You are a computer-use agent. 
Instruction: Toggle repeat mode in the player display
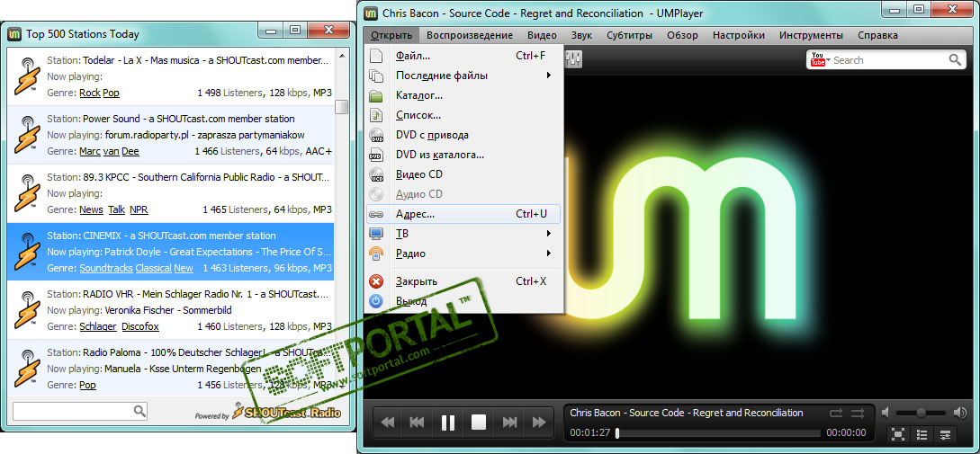pyautogui.click(x=836, y=413)
